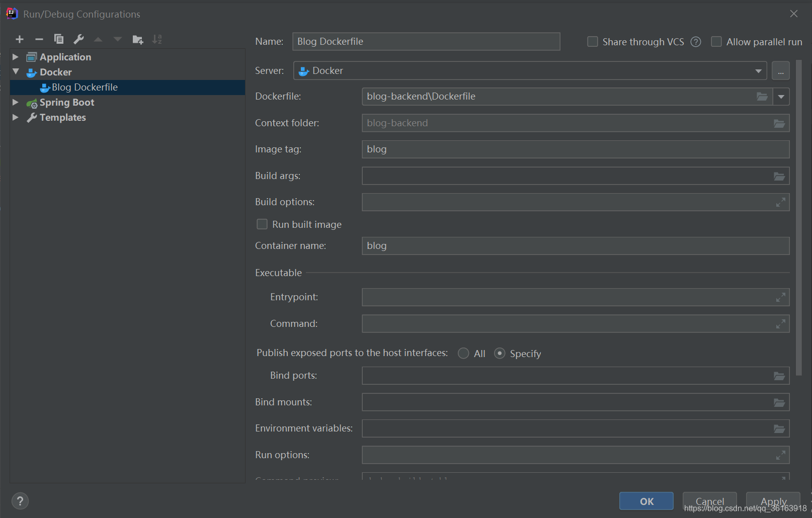Move configuration up with the up arrow

tap(98, 39)
